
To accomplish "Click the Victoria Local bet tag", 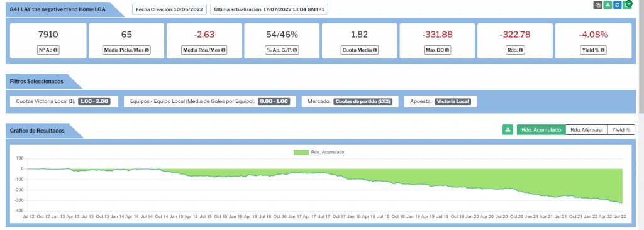I will (x=453, y=101).
